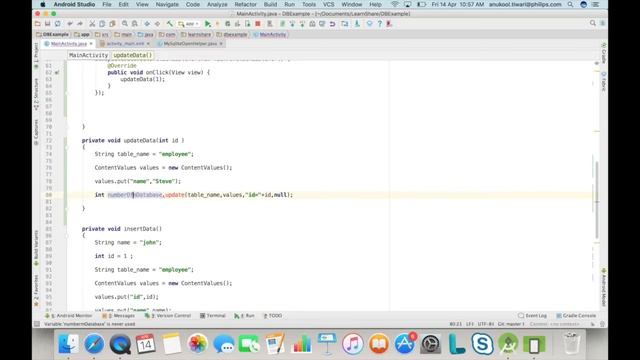Click the Paste toolbar icon
The image size is (640, 360).
click(x=112, y=24)
